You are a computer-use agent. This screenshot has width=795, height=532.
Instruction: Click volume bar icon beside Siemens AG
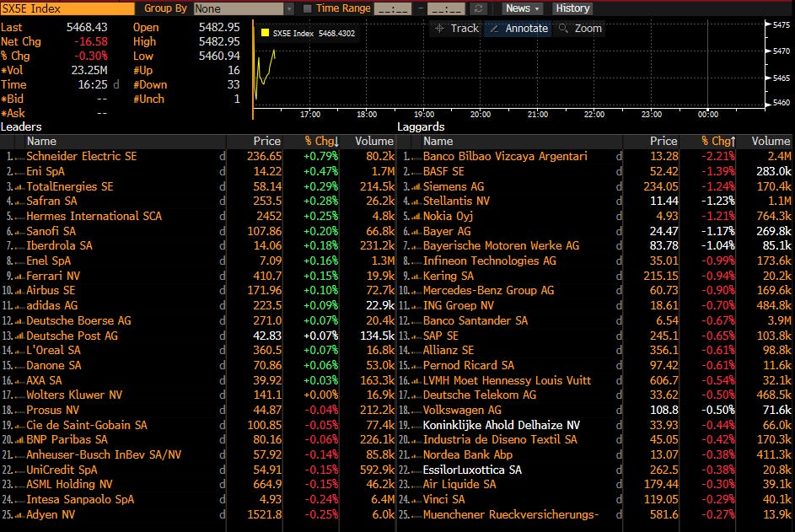tap(416, 187)
